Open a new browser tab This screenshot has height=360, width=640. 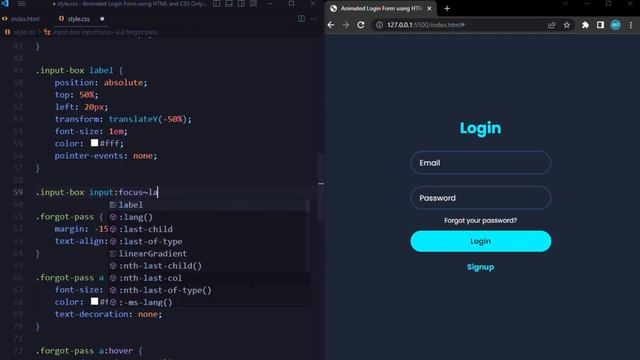coord(447,8)
